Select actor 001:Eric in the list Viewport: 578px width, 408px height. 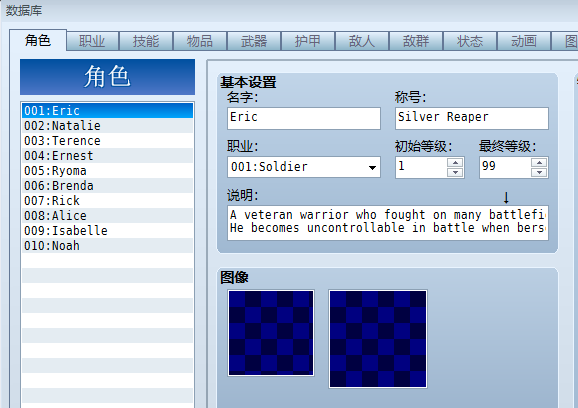tap(107, 111)
